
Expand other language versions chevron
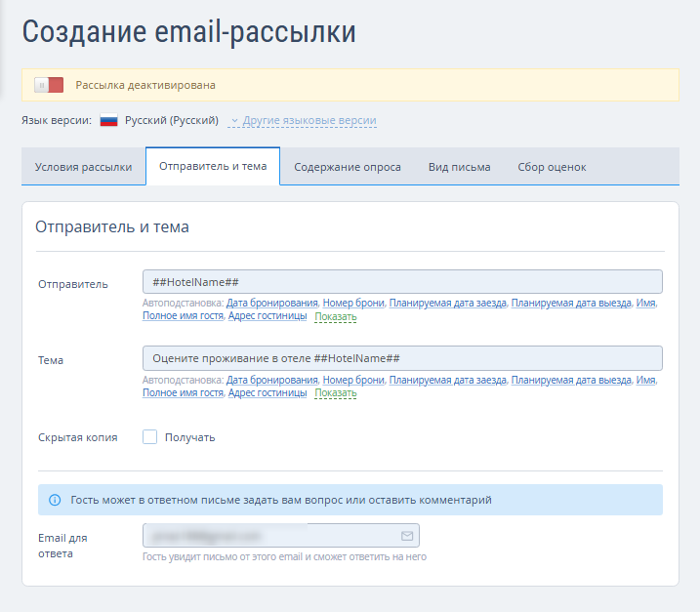pyautogui.click(x=234, y=121)
